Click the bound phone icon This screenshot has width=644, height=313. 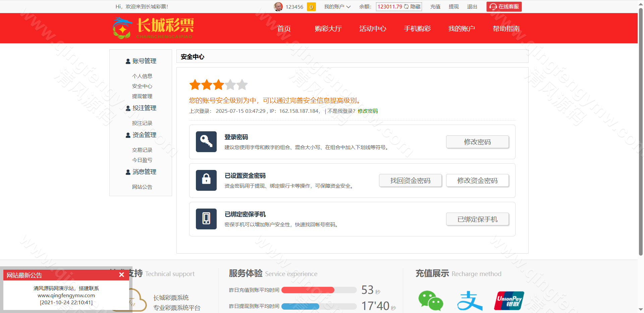point(206,219)
